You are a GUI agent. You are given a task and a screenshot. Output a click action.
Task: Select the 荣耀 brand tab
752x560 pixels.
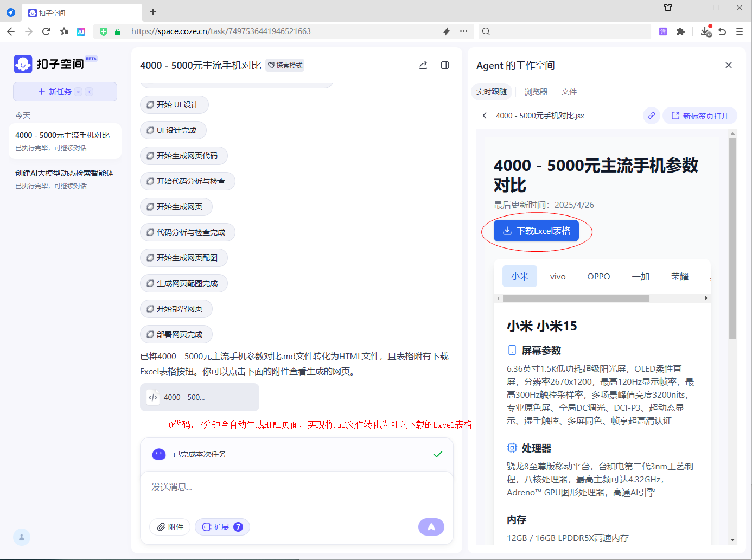pos(680,276)
